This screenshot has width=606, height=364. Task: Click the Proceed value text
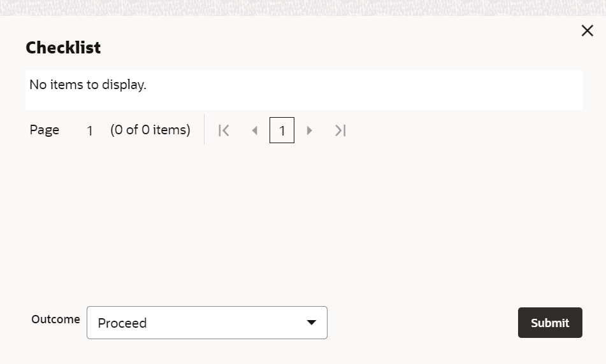[122, 323]
